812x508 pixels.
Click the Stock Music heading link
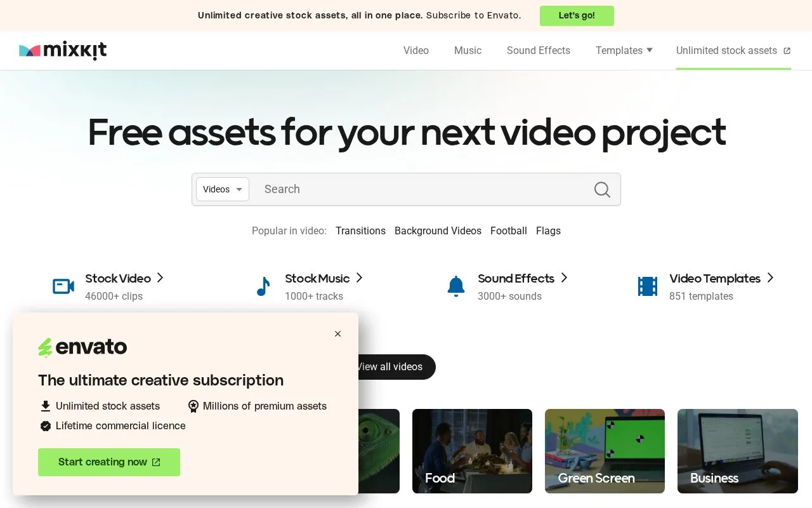pos(317,278)
